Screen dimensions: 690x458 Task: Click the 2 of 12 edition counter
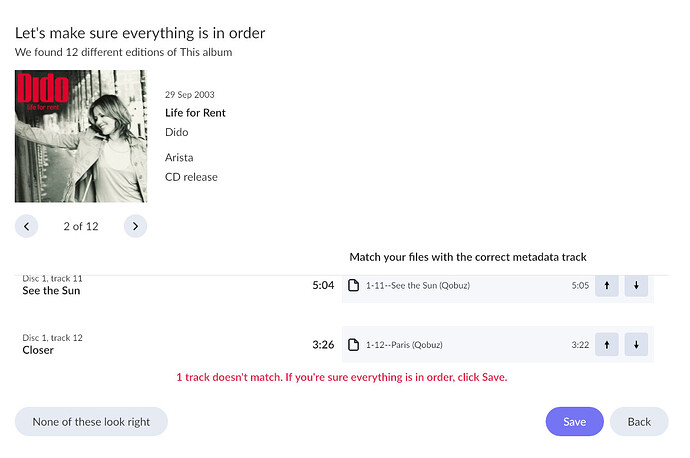point(81,226)
